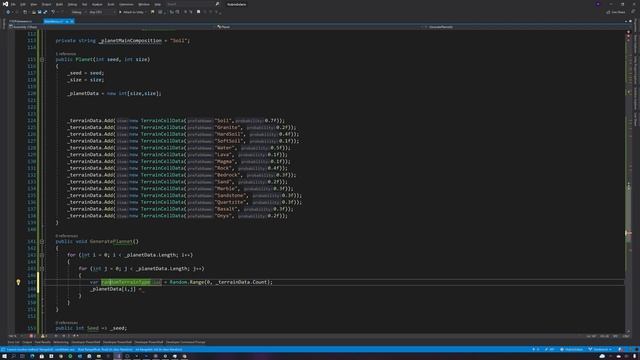Open the Error List tab
Screen dimensions: 640x360
pyautogui.click(x=13, y=342)
